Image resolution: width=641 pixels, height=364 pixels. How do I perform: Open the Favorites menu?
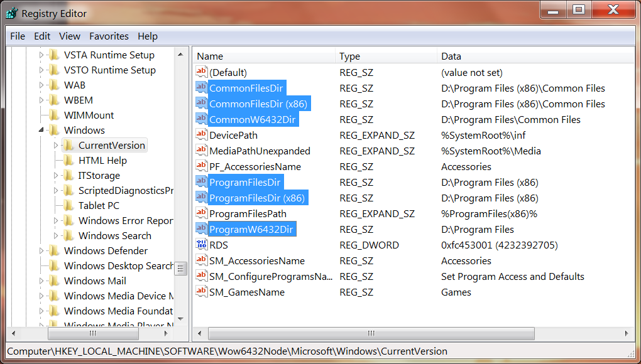109,36
